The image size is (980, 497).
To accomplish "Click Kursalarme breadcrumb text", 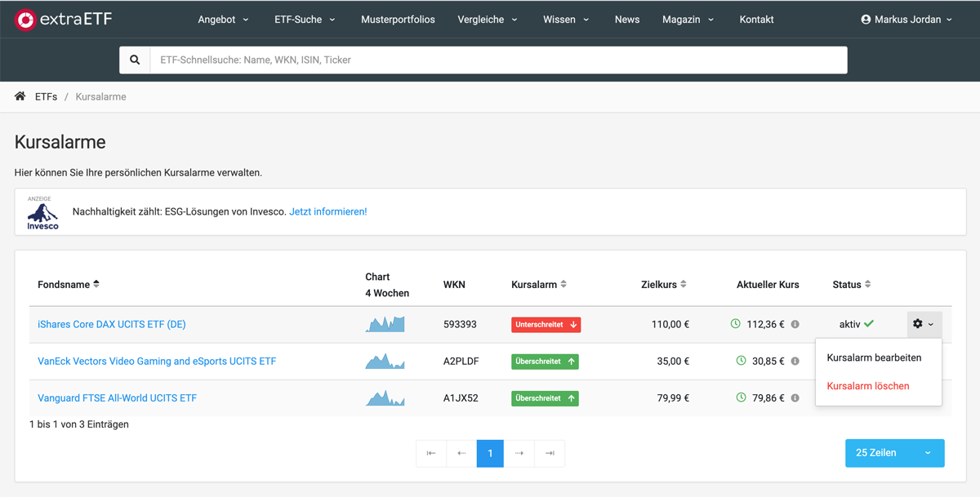I will pyautogui.click(x=100, y=96).
